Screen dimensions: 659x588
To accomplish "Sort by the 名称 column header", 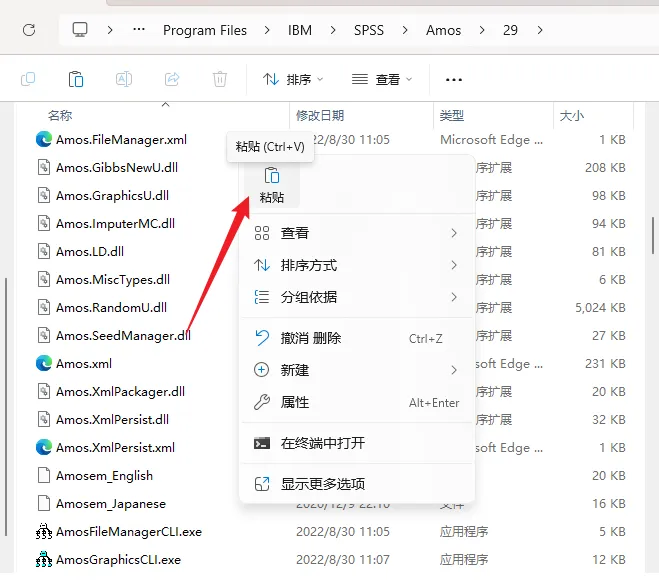I will [x=60, y=115].
